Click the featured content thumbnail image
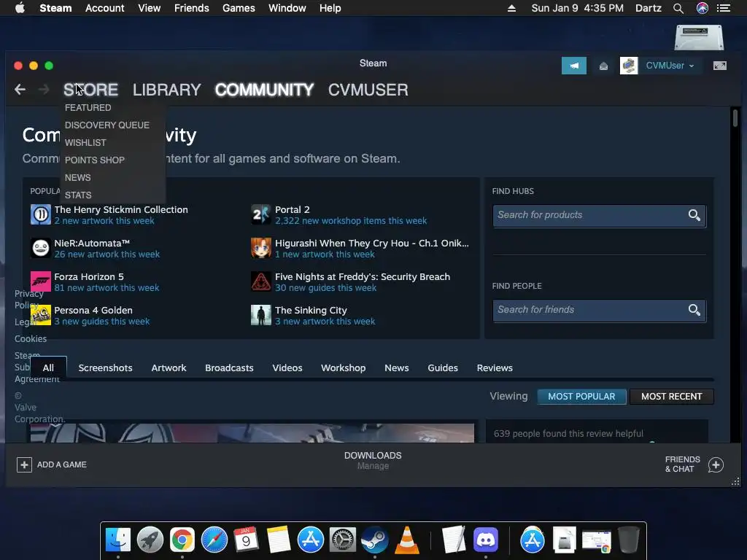The height and width of the screenshot is (560, 747). [x=252, y=433]
